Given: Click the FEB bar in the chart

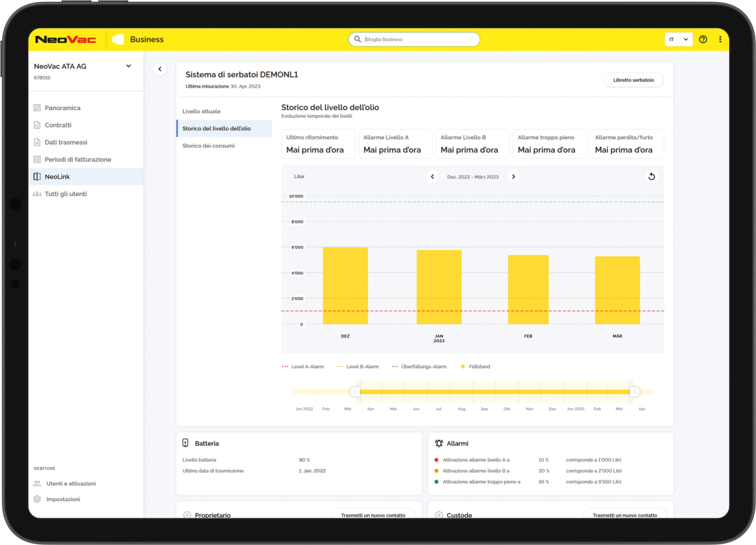Looking at the screenshot, I should coord(529,289).
